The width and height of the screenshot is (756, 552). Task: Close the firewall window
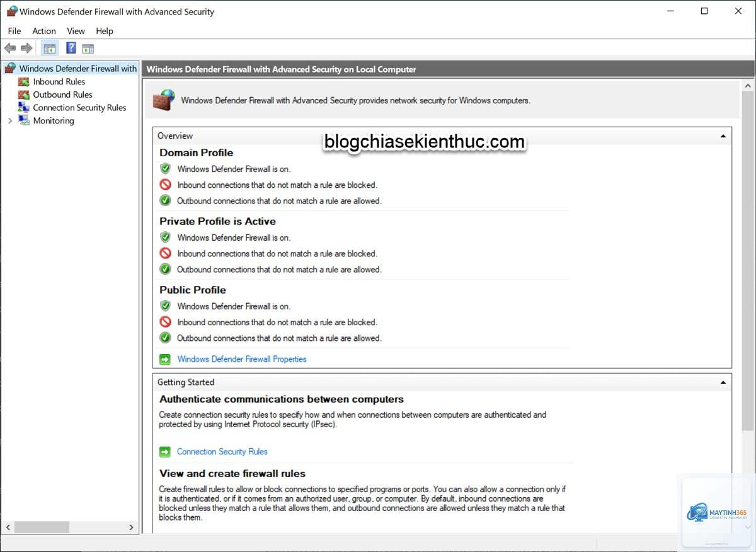click(x=738, y=11)
